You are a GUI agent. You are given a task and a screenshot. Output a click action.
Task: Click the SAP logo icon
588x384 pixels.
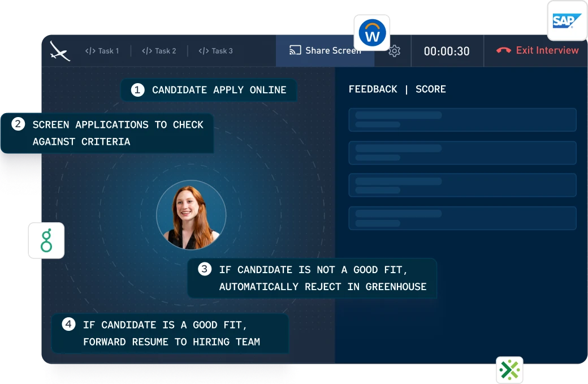click(x=566, y=21)
